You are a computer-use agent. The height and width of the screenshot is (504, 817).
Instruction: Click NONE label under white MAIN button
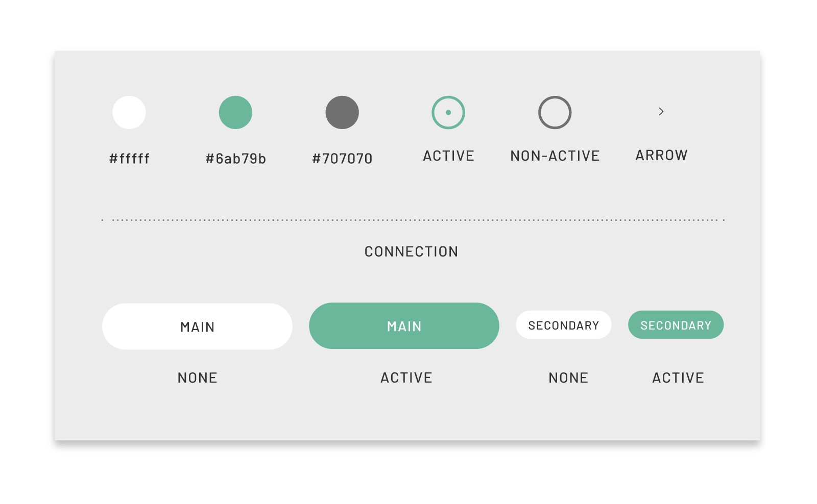[x=198, y=378]
